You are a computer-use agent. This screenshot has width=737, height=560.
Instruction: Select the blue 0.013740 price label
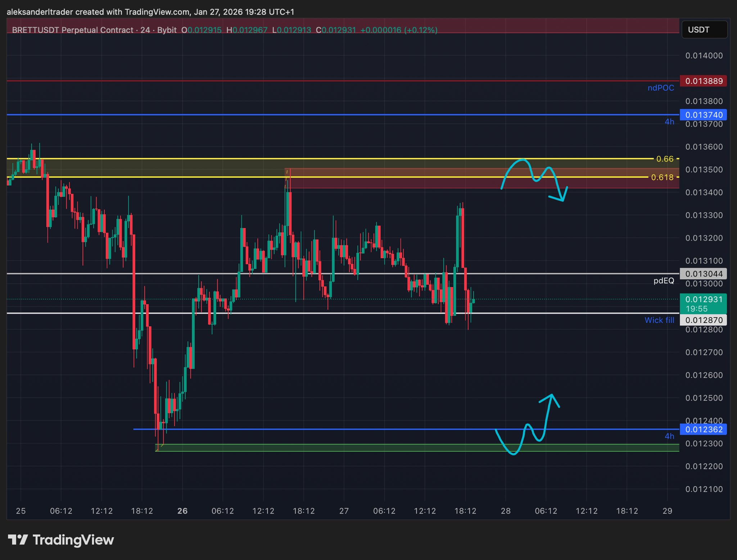[x=703, y=115]
